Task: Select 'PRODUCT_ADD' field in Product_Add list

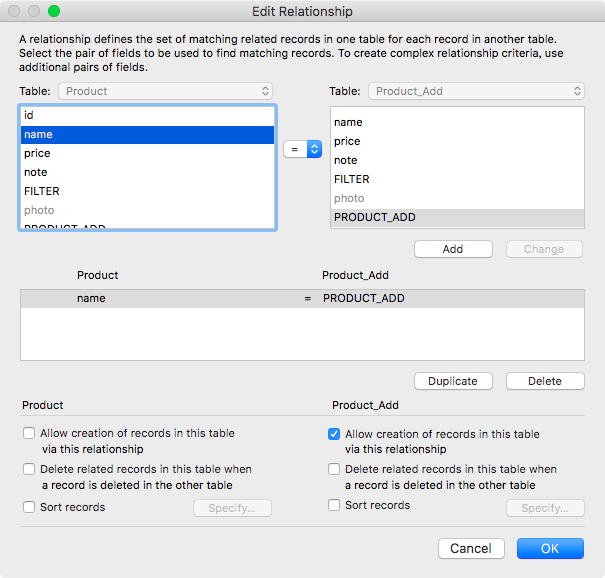Action: point(457,217)
